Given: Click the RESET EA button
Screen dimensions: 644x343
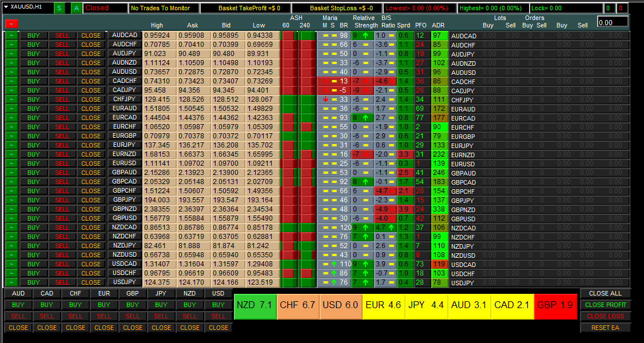Looking at the screenshot, I should (605, 328).
